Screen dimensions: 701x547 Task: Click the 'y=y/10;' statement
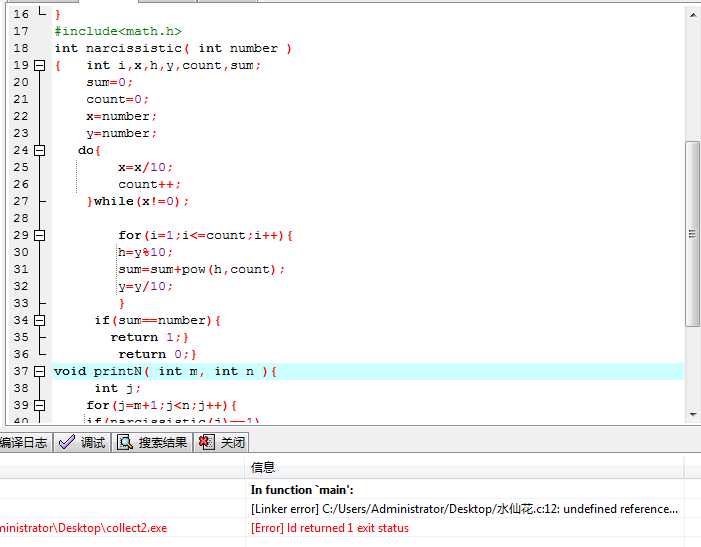click(x=145, y=286)
